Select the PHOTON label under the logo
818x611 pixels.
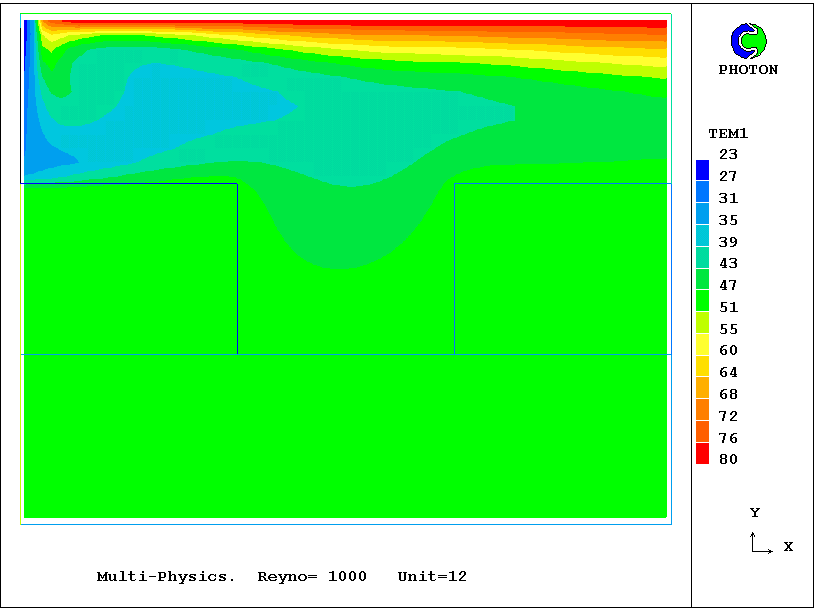point(748,69)
